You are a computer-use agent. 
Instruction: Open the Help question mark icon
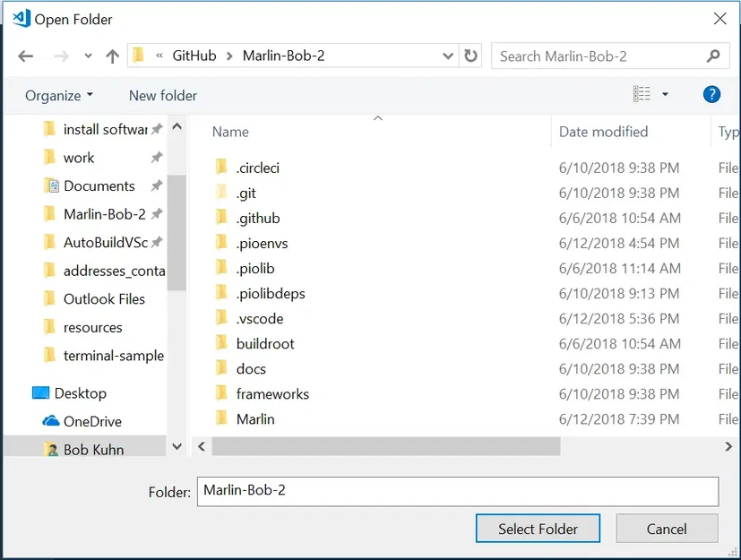coord(711,94)
